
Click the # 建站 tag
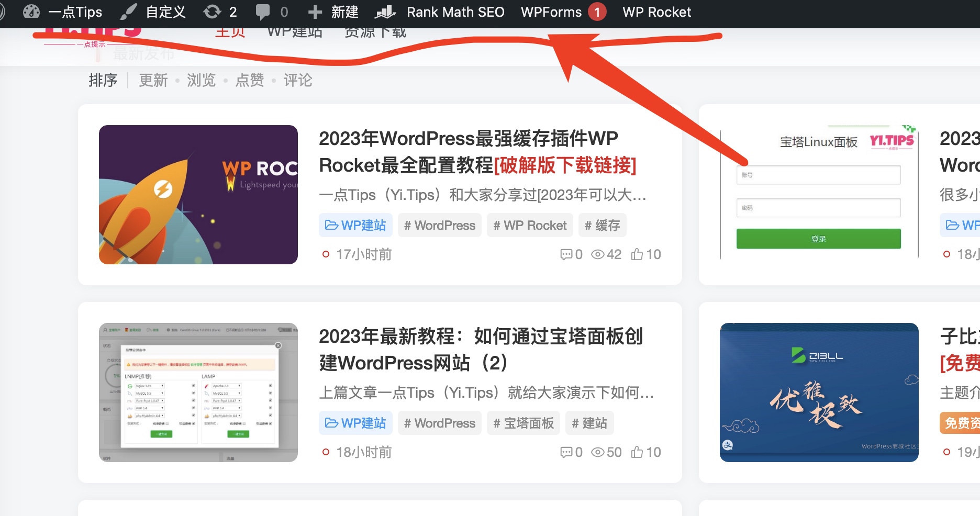point(589,423)
